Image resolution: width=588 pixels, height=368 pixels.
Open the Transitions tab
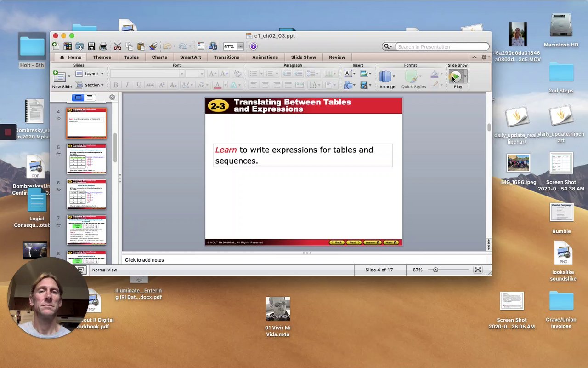(226, 57)
